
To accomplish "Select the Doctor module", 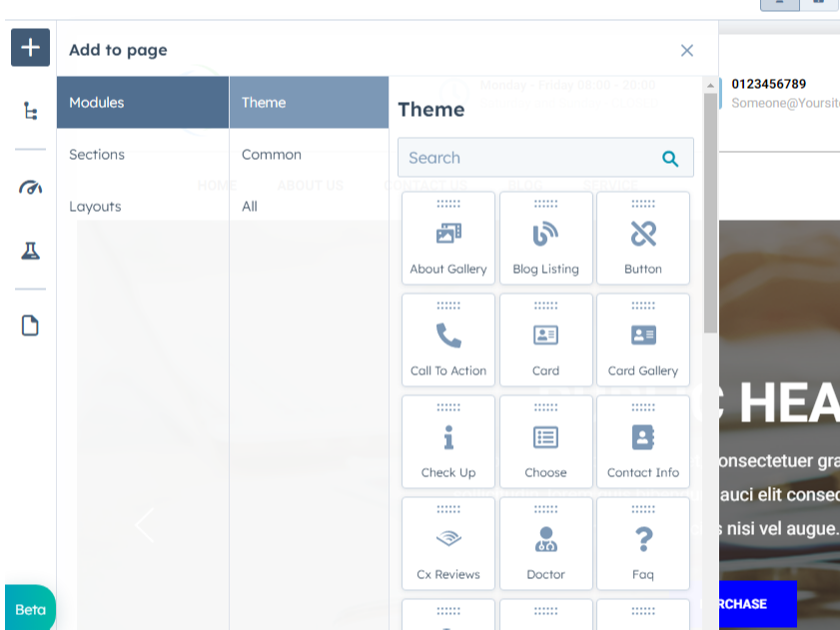I will pyautogui.click(x=545, y=545).
